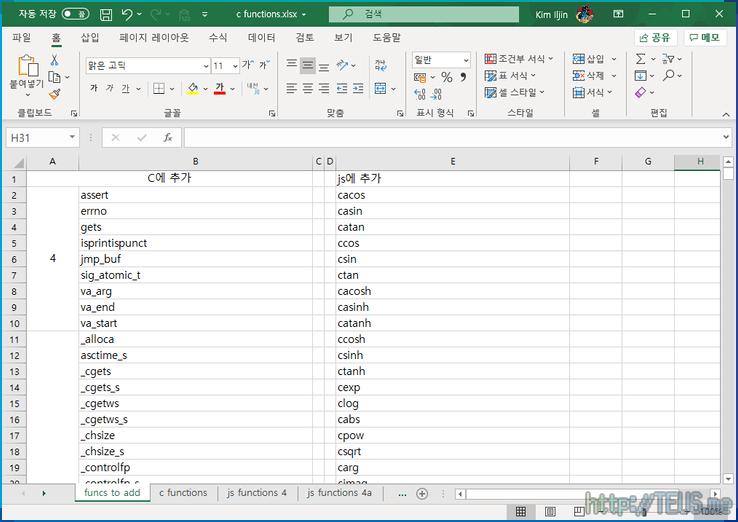
Task: Click the Format Painter brush icon
Action: coord(55,94)
